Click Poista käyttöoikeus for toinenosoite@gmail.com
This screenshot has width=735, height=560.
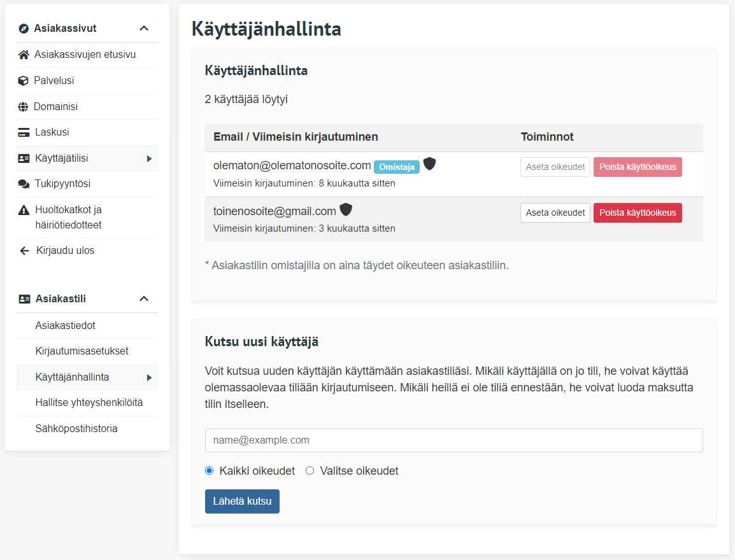coord(637,213)
